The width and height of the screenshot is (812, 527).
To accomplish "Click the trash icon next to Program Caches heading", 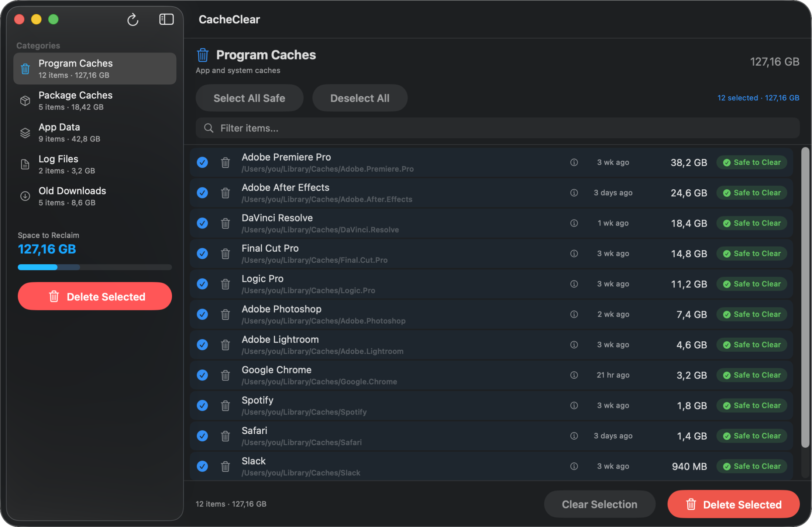I will pyautogui.click(x=203, y=55).
